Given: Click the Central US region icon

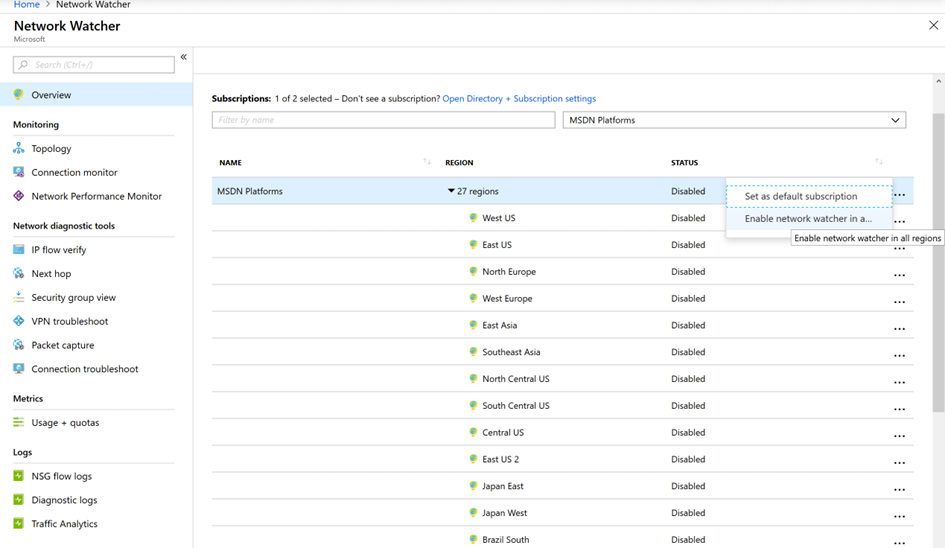Looking at the screenshot, I should [x=473, y=432].
